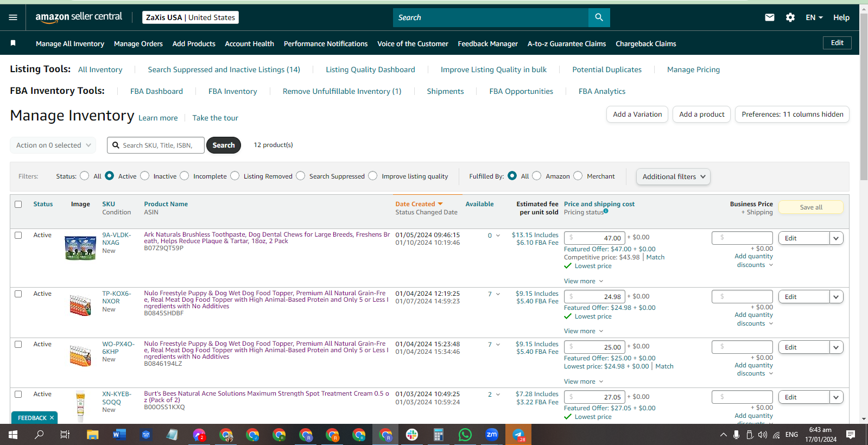Tick the select-all checkbox in the table header

point(18,205)
